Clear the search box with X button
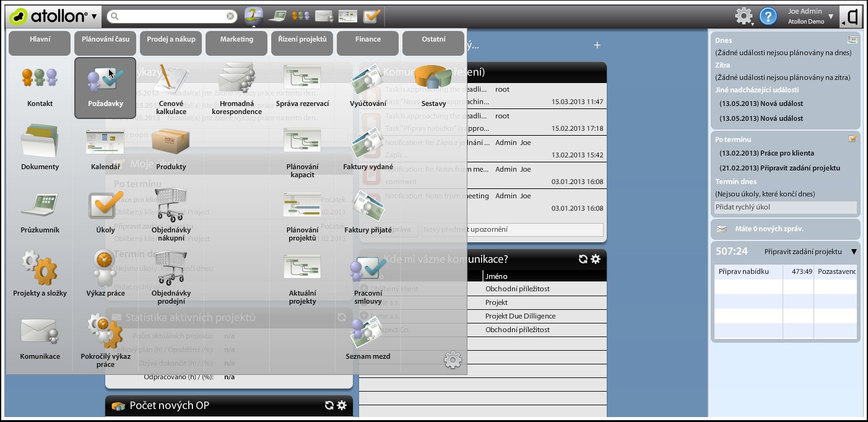Image resolution: width=868 pixels, height=422 pixels. pyautogui.click(x=230, y=16)
